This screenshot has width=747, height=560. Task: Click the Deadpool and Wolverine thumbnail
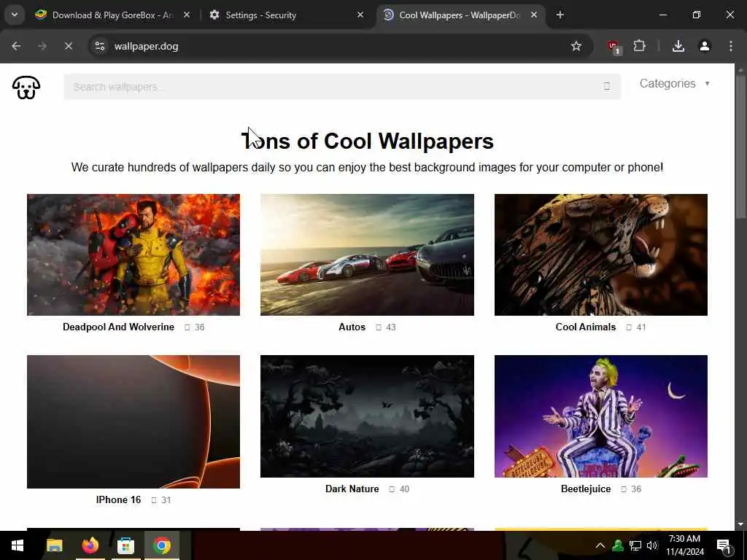(133, 254)
